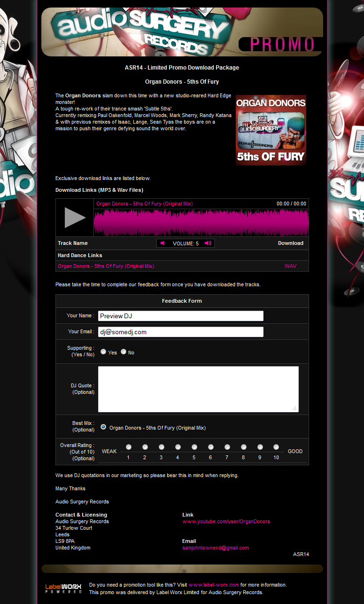The width and height of the screenshot is (364, 604).
Task: Rate the track 6 out of 10
Action: pos(211,447)
